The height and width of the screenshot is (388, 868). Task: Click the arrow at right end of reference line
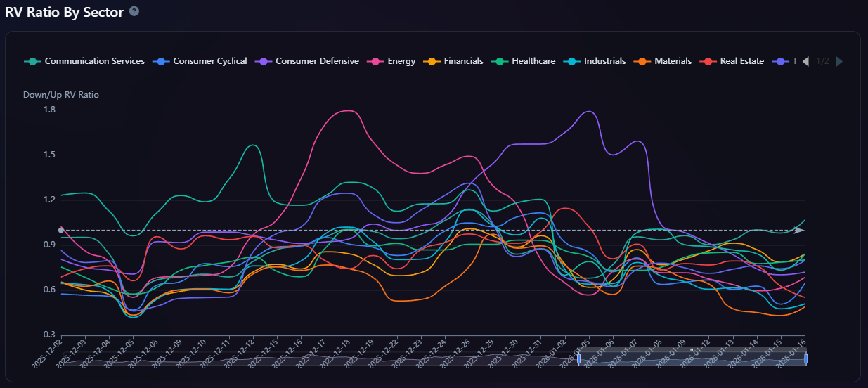click(799, 230)
